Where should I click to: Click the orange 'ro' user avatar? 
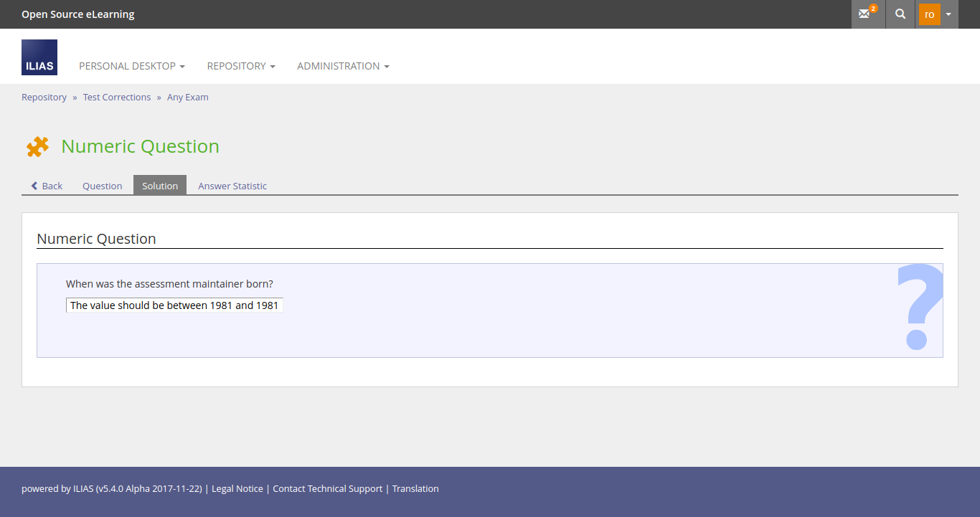click(x=929, y=14)
